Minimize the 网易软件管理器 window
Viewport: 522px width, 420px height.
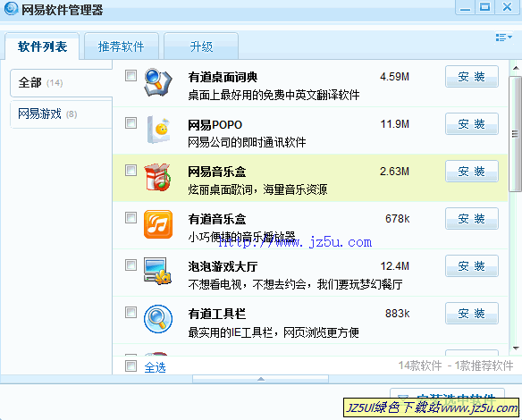pos(465,7)
